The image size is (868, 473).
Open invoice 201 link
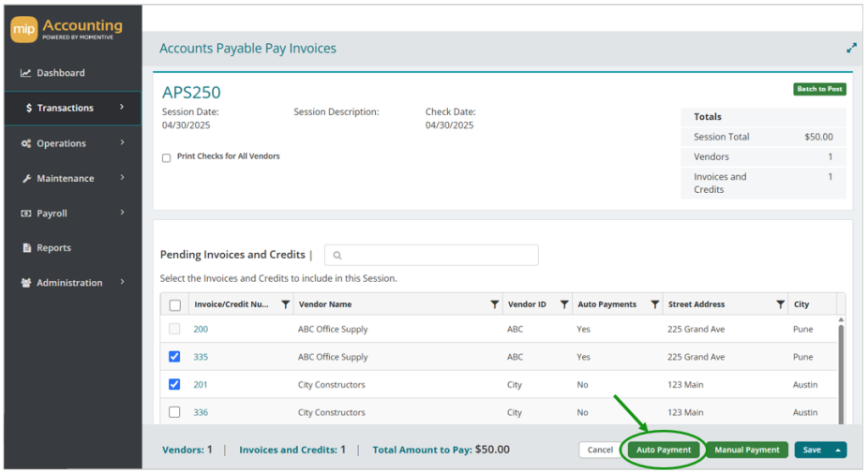tap(201, 384)
